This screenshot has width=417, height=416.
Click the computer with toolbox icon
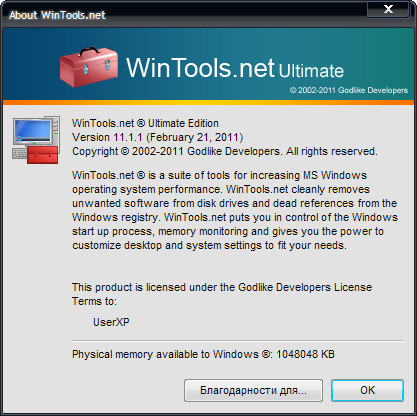(36, 140)
